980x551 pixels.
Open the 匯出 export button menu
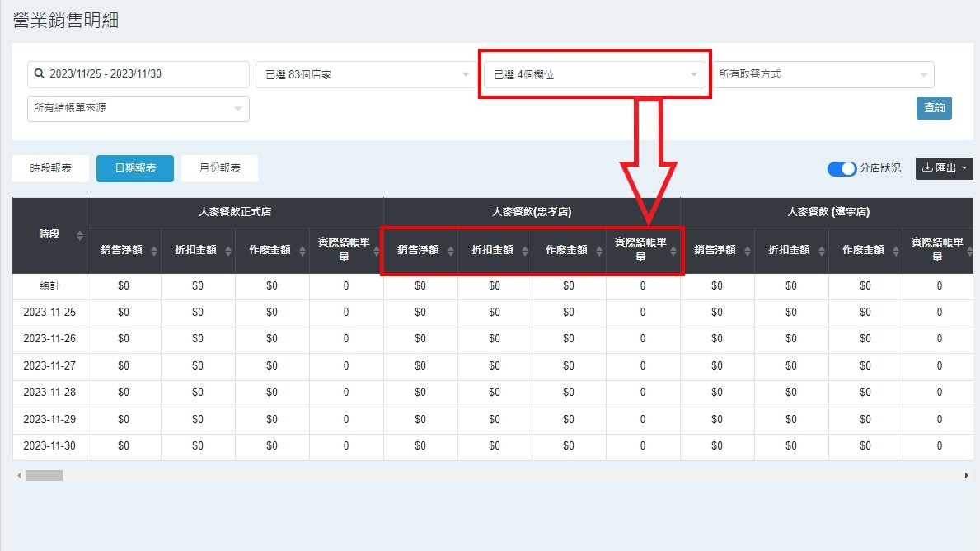(x=944, y=168)
